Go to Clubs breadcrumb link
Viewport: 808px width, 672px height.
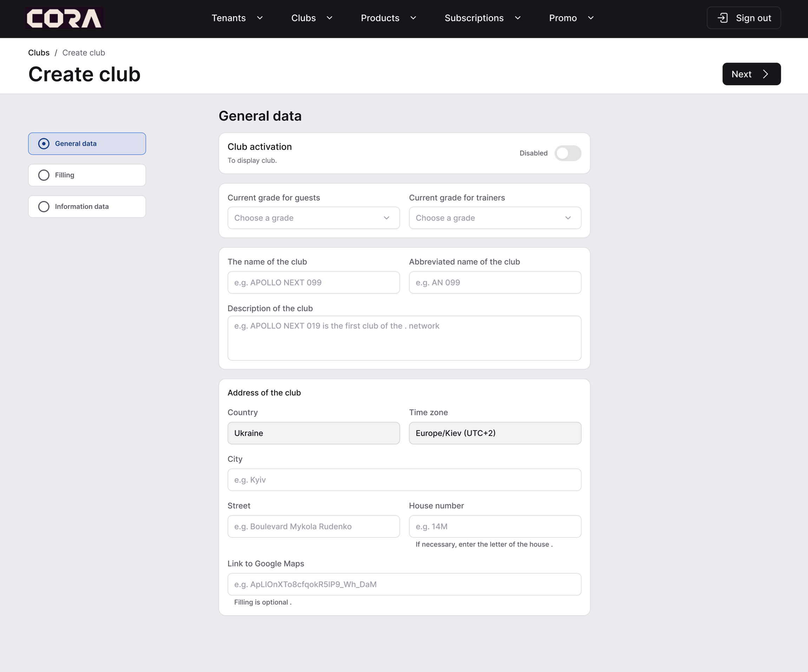39,53
